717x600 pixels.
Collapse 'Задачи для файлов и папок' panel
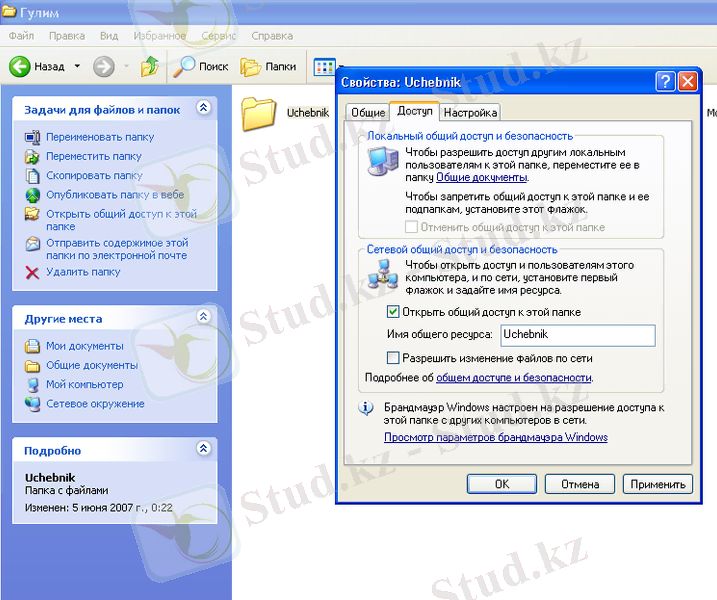pos(203,107)
